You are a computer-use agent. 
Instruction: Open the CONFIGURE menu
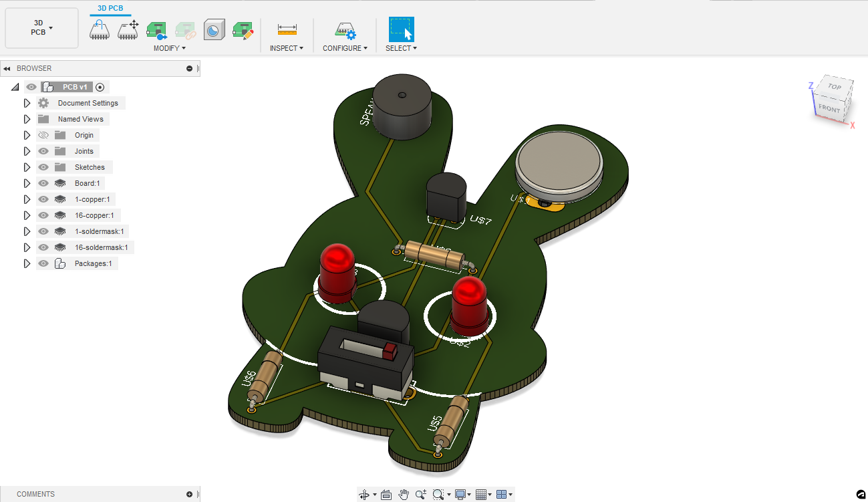click(x=345, y=47)
